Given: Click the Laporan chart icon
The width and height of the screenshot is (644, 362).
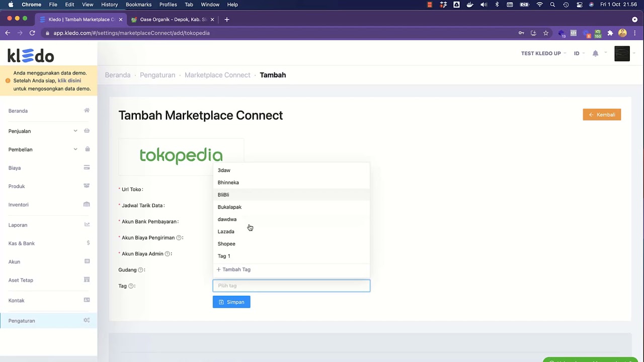Looking at the screenshot, I should pos(87,225).
